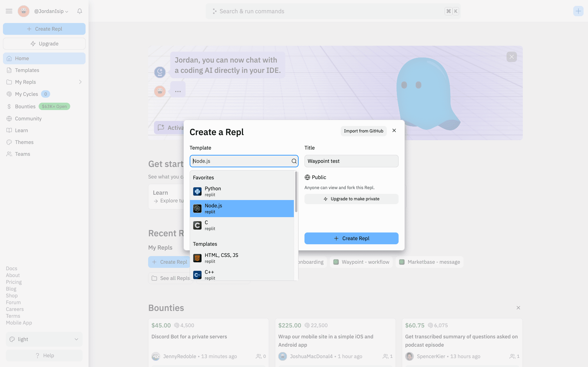Open the light theme selector dropdown
The width and height of the screenshot is (588, 367).
tap(44, 339)
